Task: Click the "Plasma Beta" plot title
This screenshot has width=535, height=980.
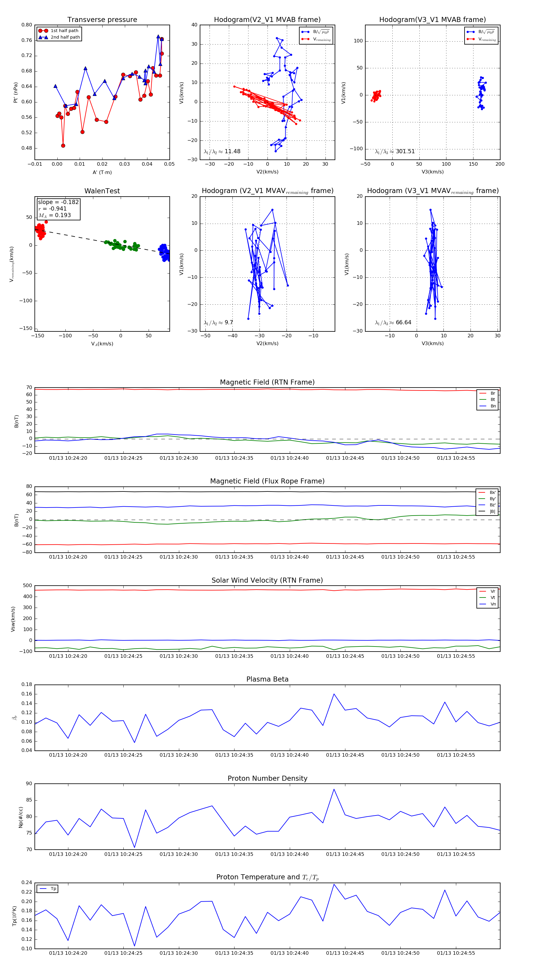Action: point(267,679)
